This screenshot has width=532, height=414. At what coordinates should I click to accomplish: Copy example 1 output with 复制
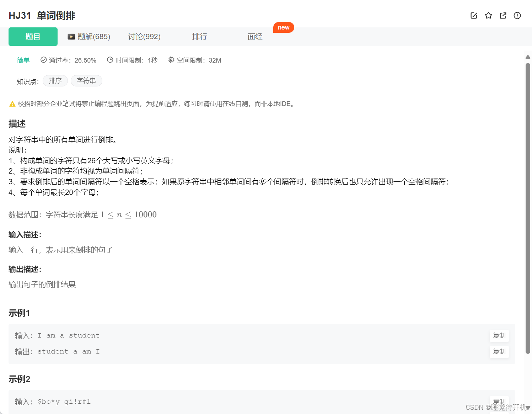tap(499, 351)
